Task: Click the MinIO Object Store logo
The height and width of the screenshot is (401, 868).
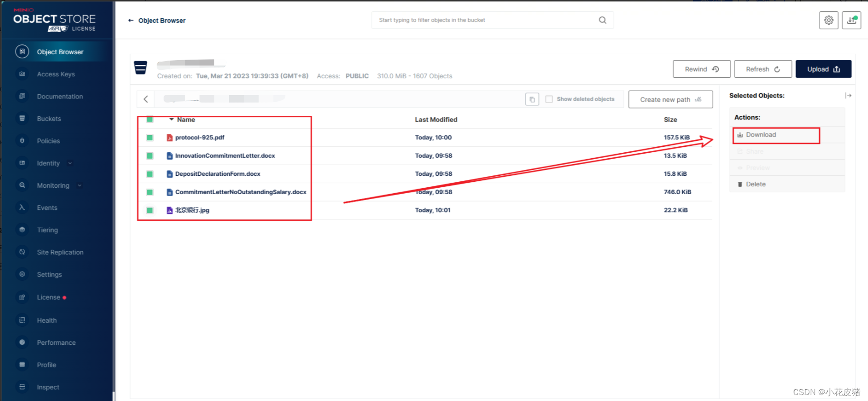Action: 54,20
